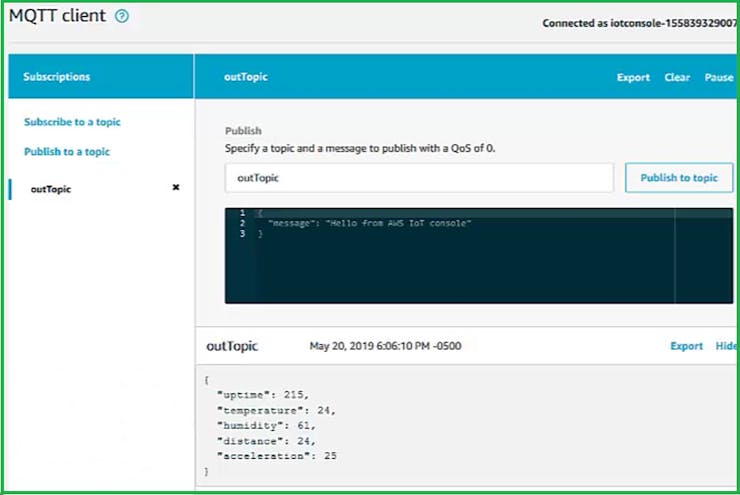Viewport: 740px width, 495px height.
Task: Open the Publish to a topic link
Action: [x=67, y=152]
